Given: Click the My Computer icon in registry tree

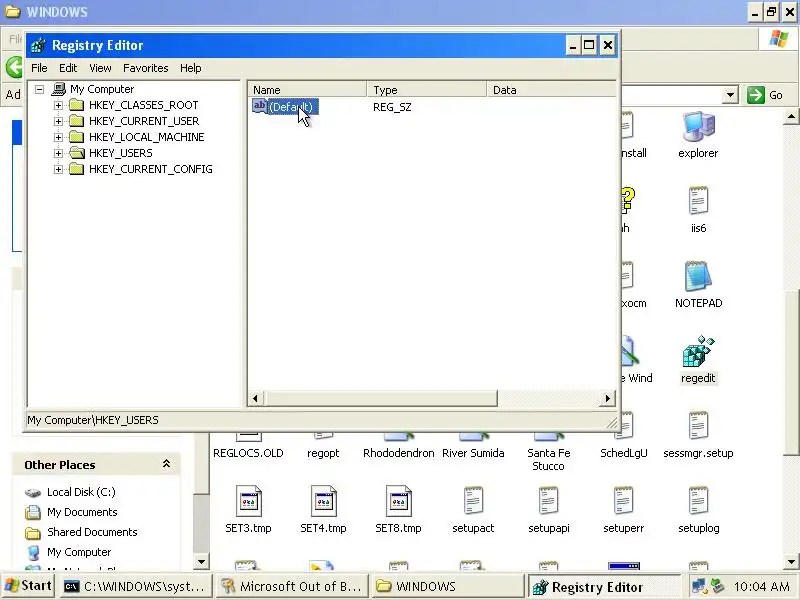Looking at the screenshot, I should [59, 89].
